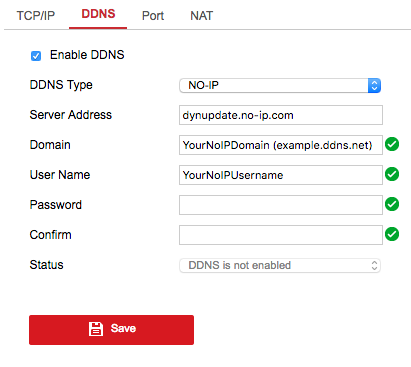This screenshot has width=411, height=367.
Task: Select the DDNS tab
Action: (98, 14)
